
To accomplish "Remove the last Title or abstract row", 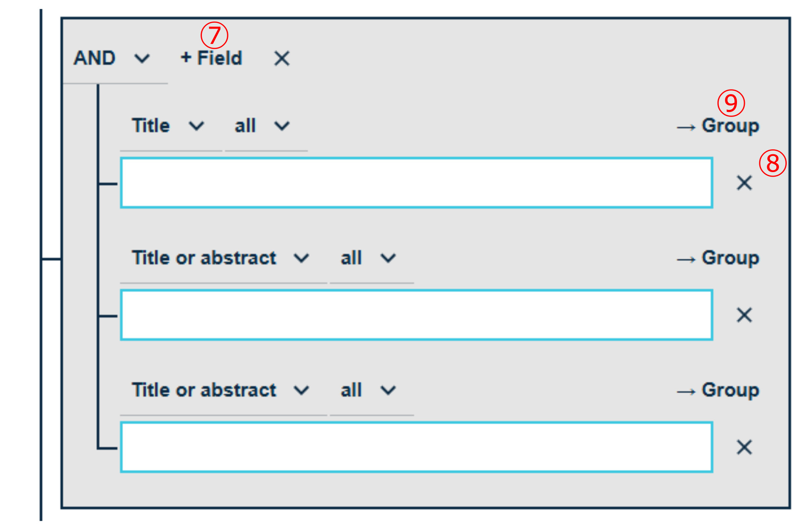I will click(744, 447).
